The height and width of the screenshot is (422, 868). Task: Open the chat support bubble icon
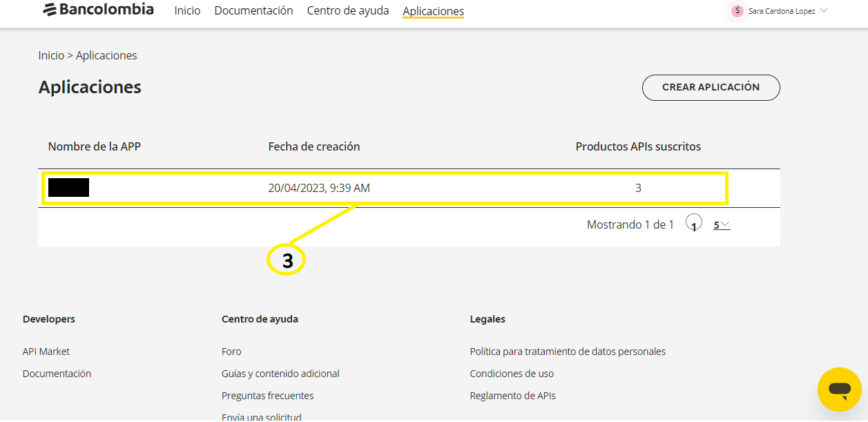840,390
